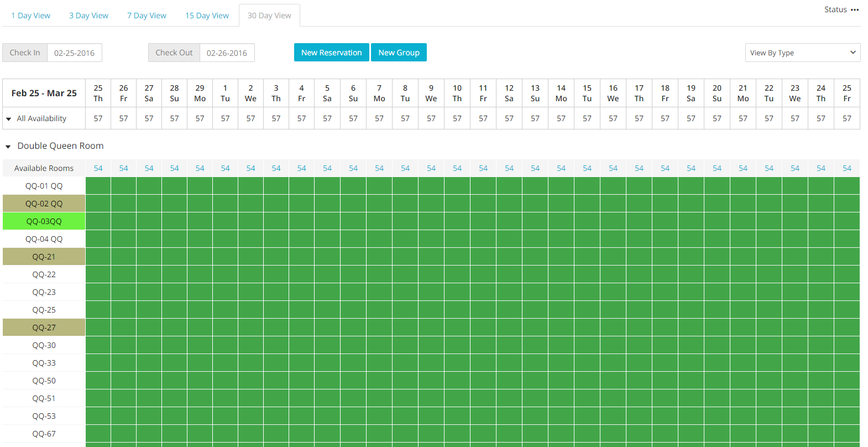
Task: Click the 25 Fr date column header
Action: coord(847,93)
